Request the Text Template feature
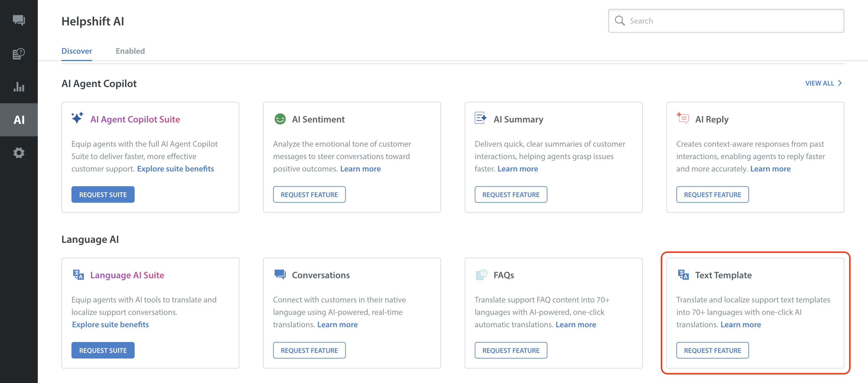 (712, 350)
